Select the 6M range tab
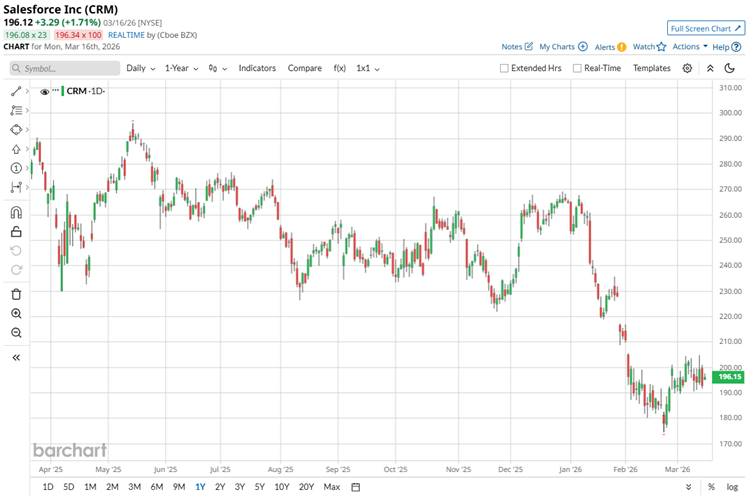Image resolution: width=753 pixels, height=504 pixels. pyautogui.click(x=157, y=487)
